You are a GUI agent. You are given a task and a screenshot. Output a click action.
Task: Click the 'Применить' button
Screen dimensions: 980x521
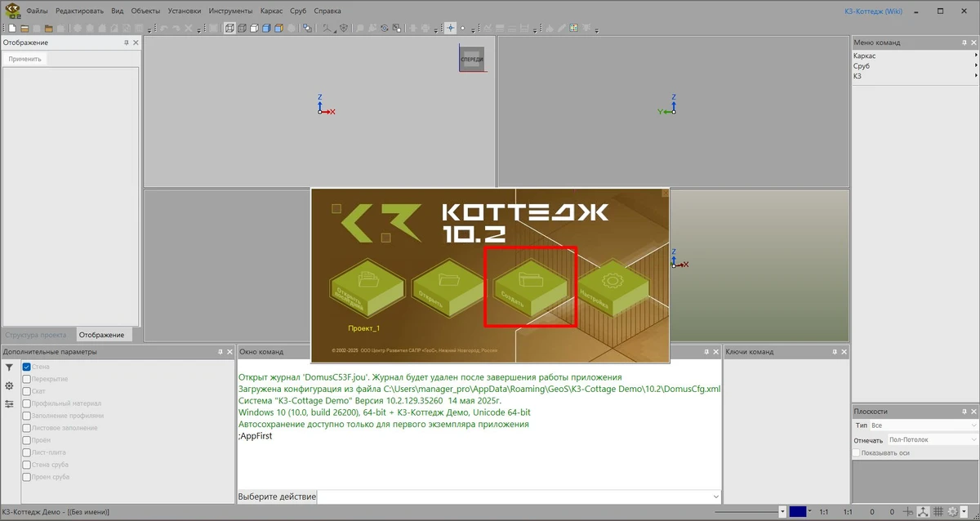(24, 59)
